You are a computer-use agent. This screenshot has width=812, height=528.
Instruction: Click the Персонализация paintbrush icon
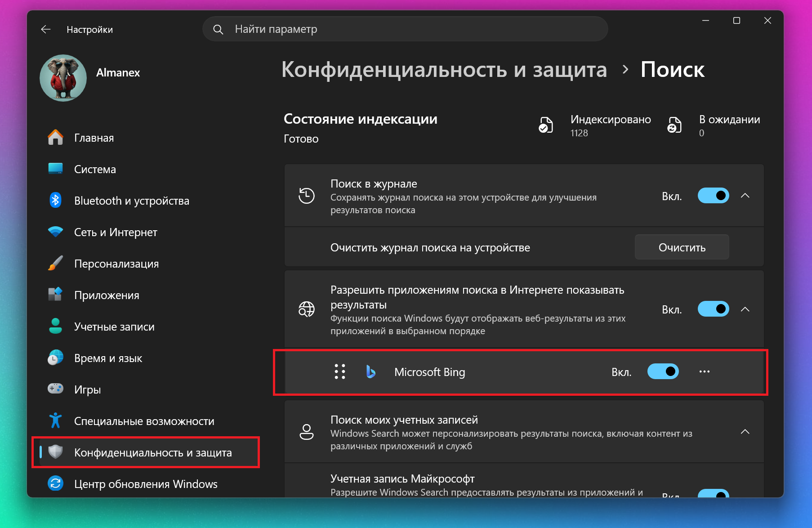[x=55, y=263]
